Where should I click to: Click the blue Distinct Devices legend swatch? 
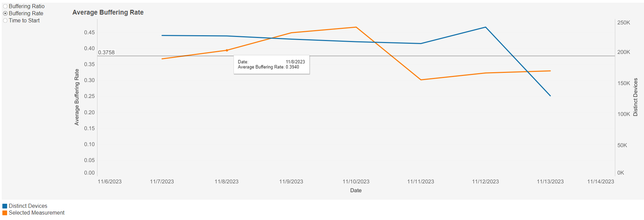pyautogui.click(x=5, y=206)
